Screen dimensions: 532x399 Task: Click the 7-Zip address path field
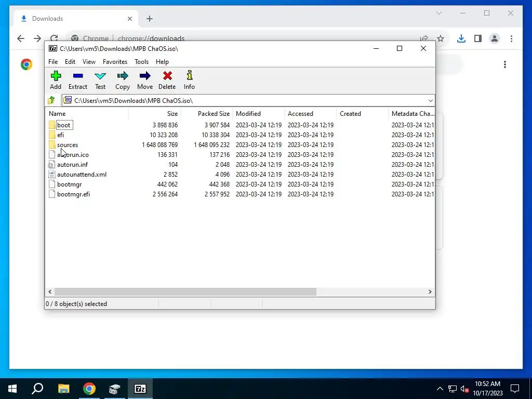point(248,100)
